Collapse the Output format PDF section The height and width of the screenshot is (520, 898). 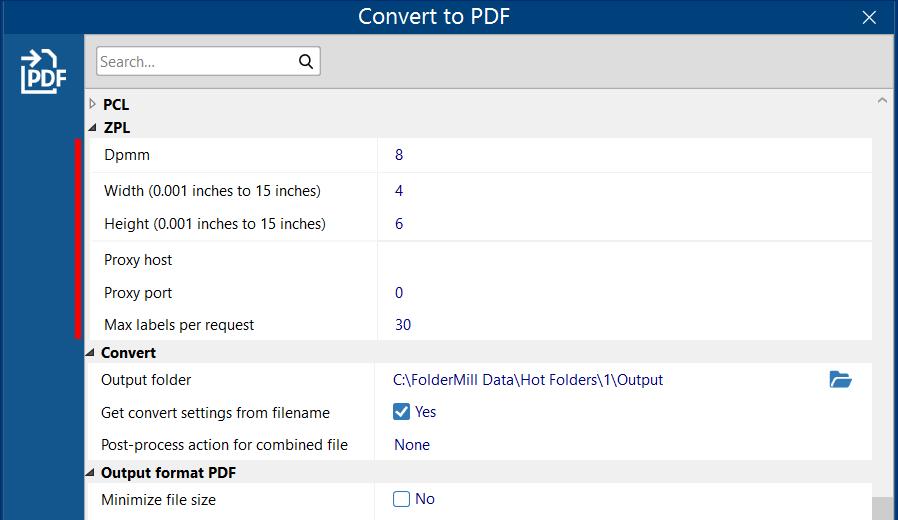(90, 472)
